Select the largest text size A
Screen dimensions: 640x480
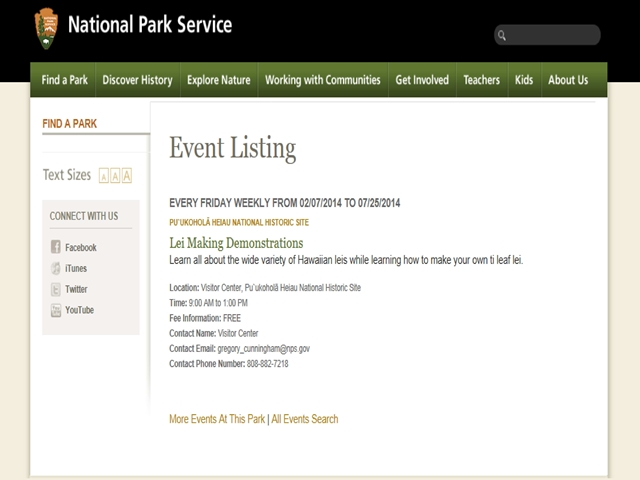(127, 176)
